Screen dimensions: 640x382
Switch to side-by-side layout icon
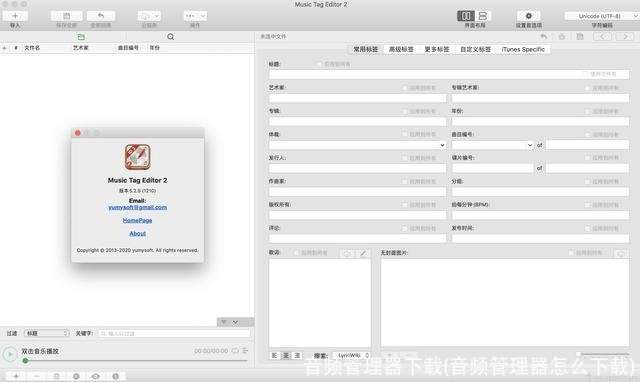466,16
